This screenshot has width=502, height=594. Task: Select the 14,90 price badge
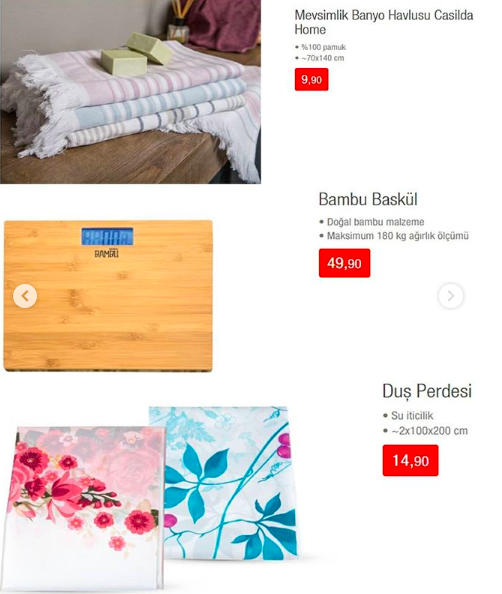[410, 460]
